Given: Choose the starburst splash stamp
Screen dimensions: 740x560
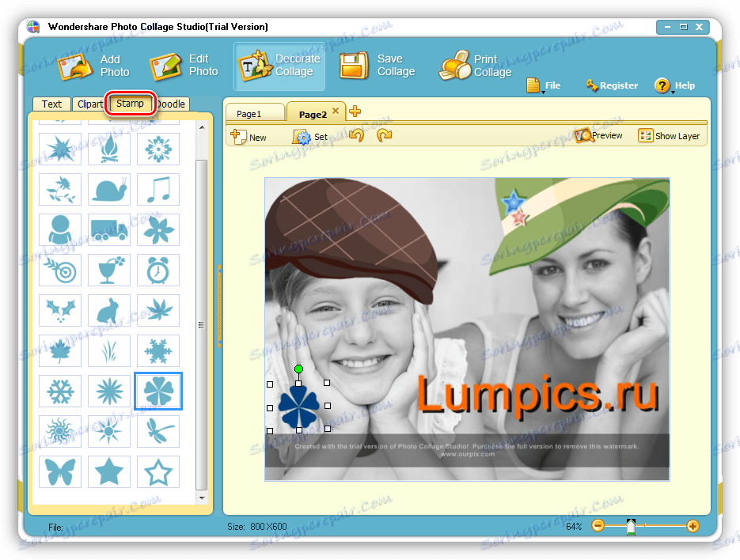Looking at the screenshot, I should click(x=60, y=149).
